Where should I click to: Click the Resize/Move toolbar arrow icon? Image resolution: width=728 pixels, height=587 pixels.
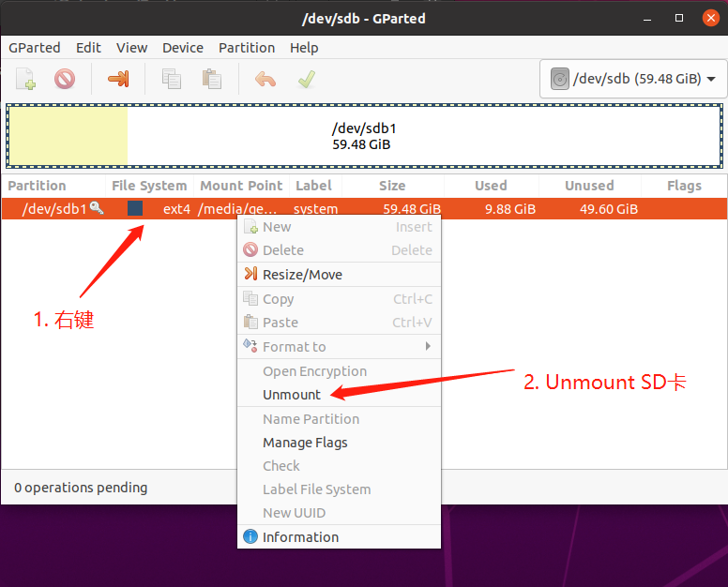[x=118, y=79]
